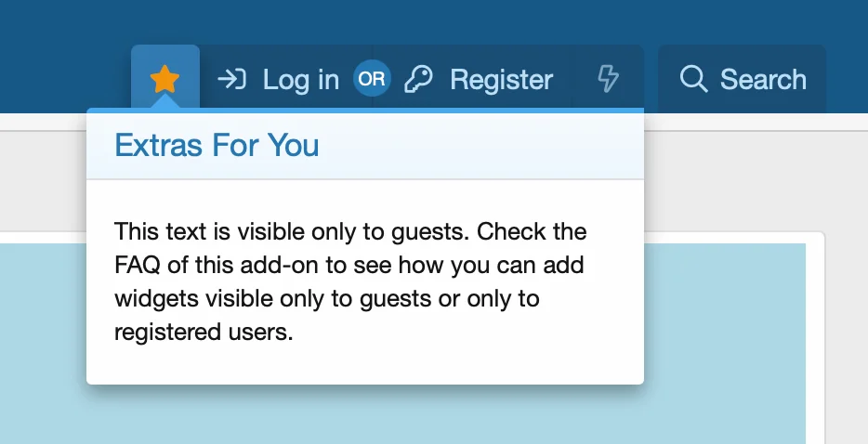Click the orange star Extras icon
Screen dimensions: 868x444
(x=164, y=79)
